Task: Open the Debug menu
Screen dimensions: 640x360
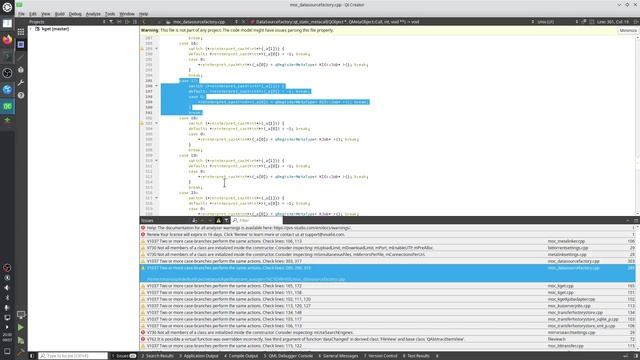Action: pos(75,14)
